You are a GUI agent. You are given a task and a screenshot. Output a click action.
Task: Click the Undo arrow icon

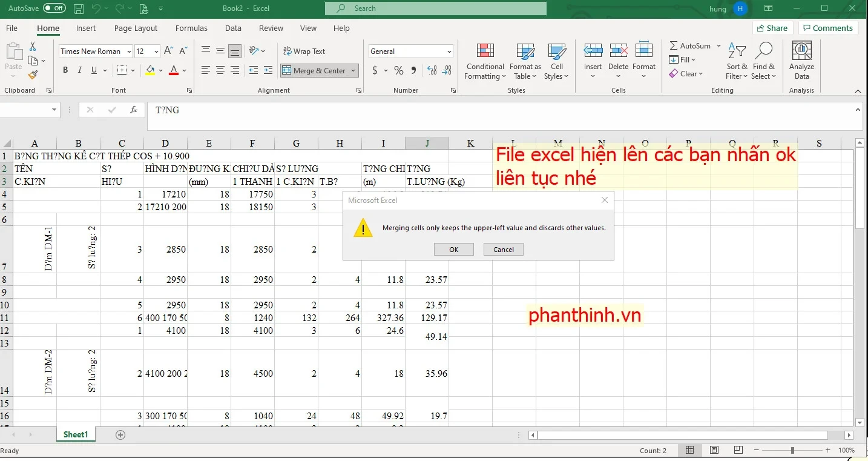coord(96,8)
